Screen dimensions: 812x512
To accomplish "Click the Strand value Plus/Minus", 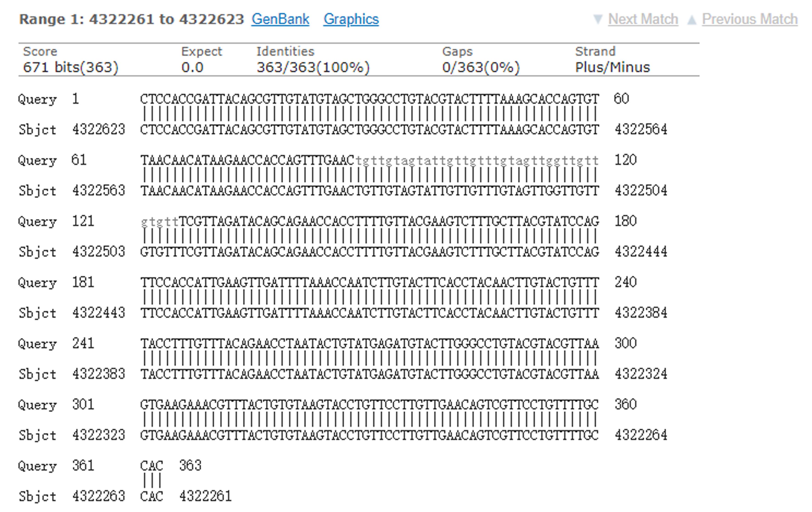I will tap(612, 67).
